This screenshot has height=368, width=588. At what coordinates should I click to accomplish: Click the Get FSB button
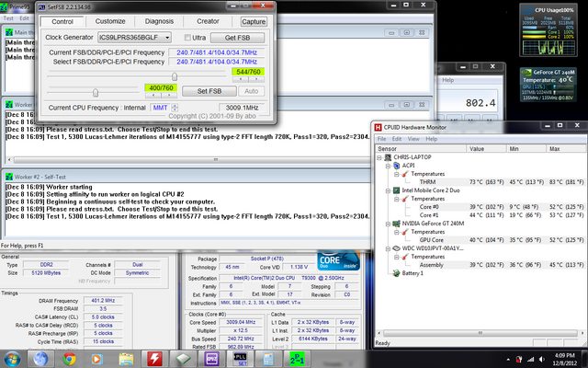tap(237, 38)
